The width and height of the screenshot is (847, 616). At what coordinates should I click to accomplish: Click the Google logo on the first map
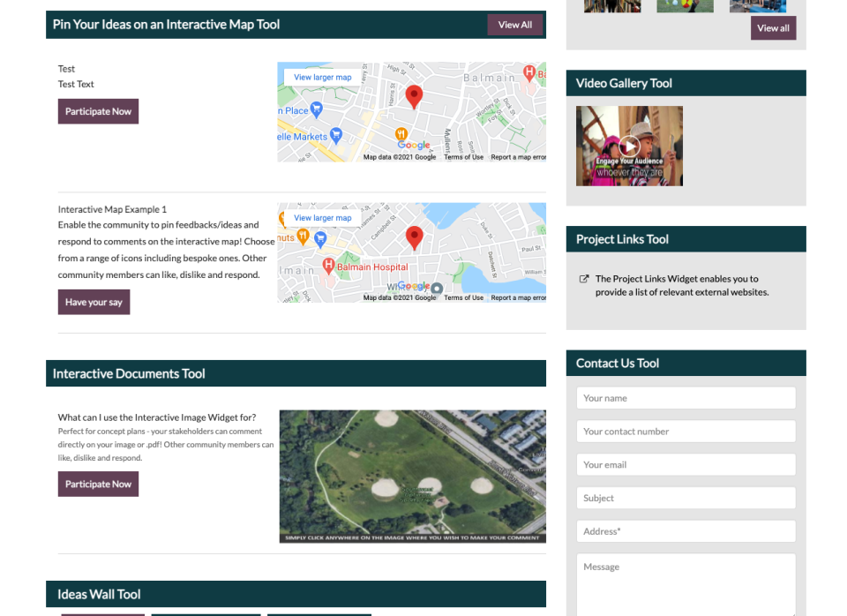point(414,145)
